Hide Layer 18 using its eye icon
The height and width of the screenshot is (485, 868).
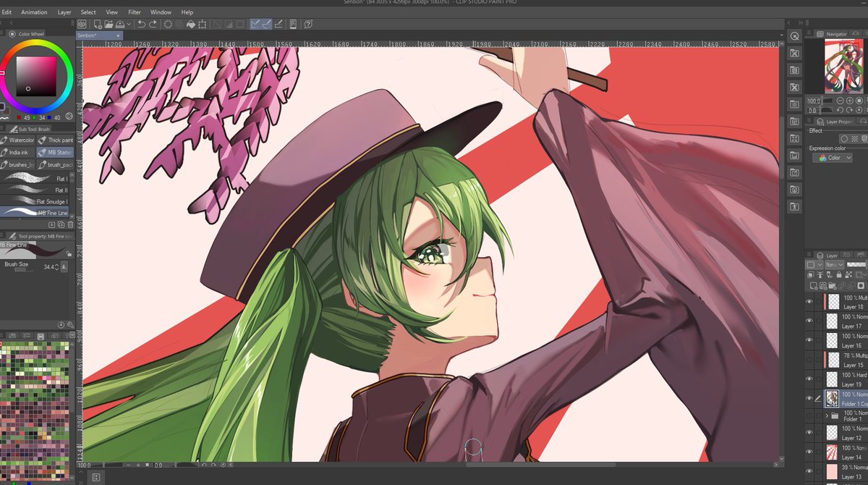(809, 302)
